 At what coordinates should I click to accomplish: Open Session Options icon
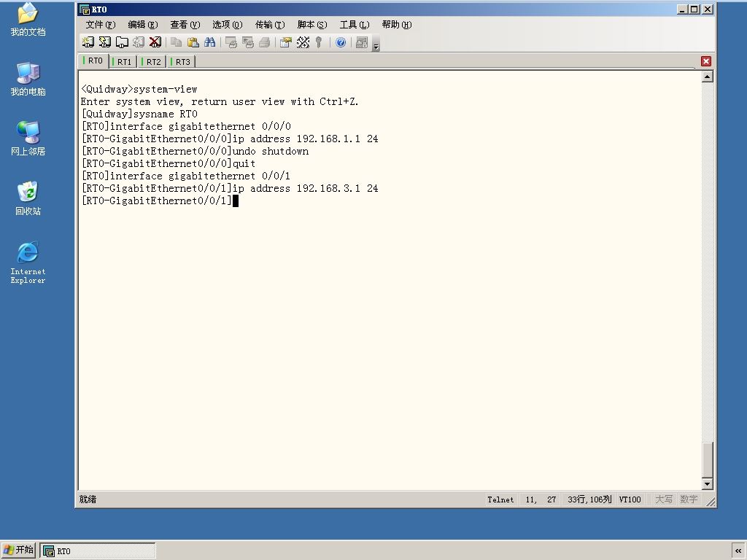click(286, 42)
